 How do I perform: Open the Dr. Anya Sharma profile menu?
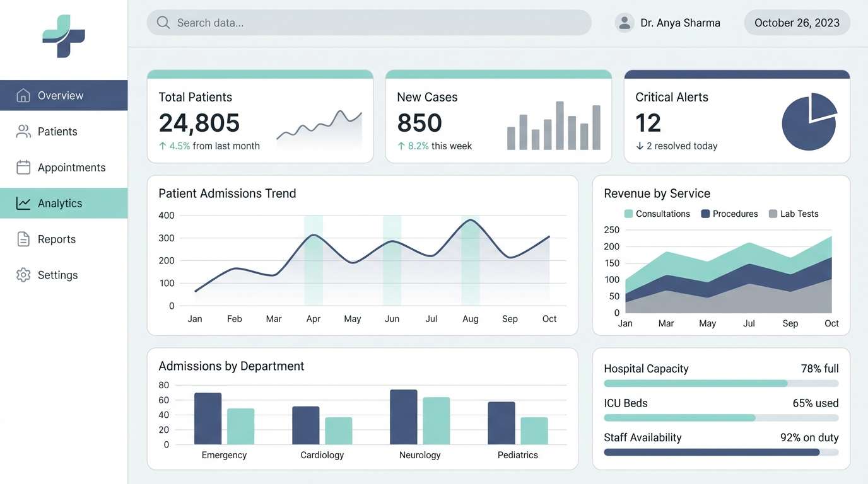(669, 22)
